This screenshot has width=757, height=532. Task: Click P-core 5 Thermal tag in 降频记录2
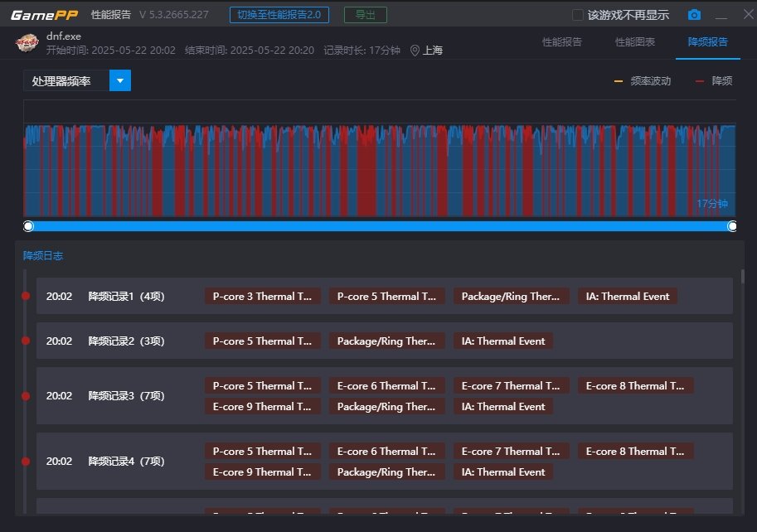tap(262, 341)
